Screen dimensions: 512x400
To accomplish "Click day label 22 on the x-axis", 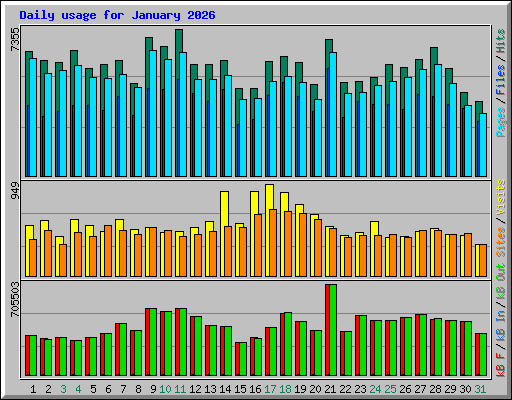I will [345, 389].
